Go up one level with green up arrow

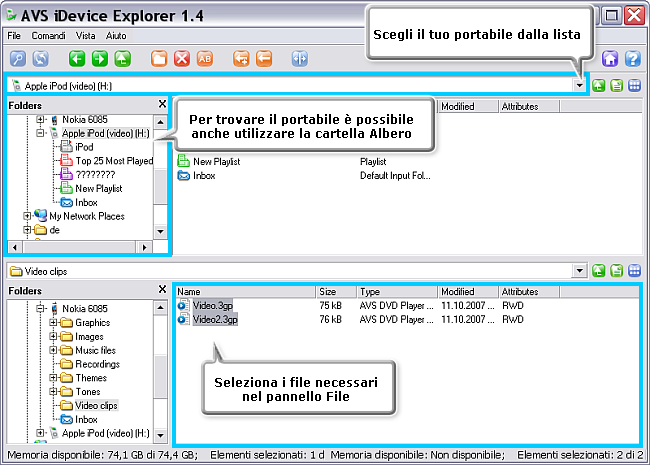pyautogui.click(x=123, y=59)
